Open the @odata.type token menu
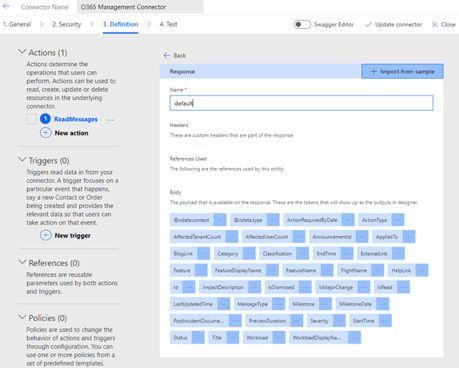 tap(273, 220)
